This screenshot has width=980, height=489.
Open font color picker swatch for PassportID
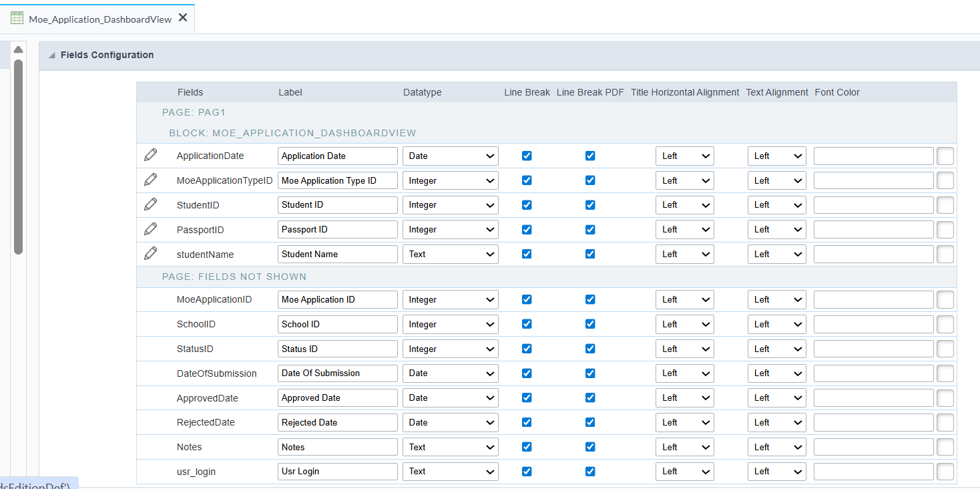pos(945,230)
